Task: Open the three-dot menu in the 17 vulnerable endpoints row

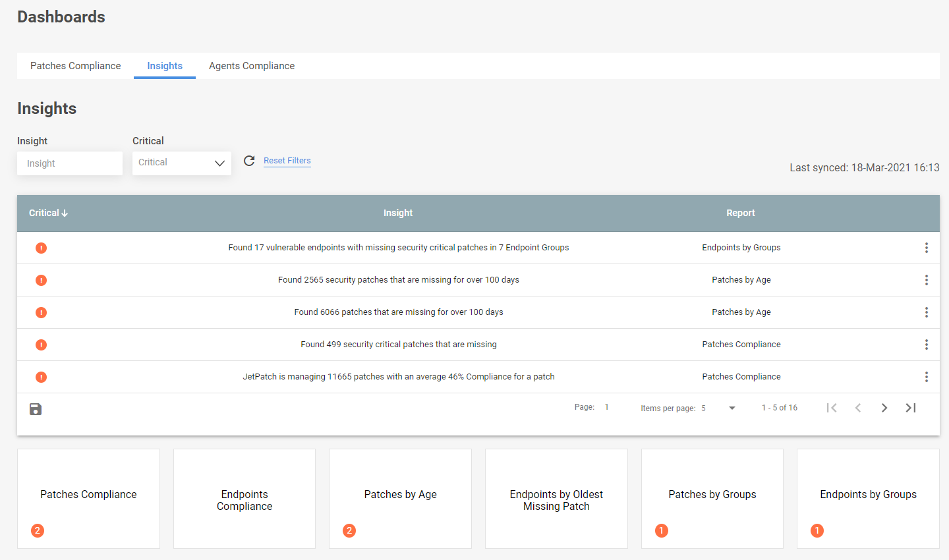Action: [926, 248]
